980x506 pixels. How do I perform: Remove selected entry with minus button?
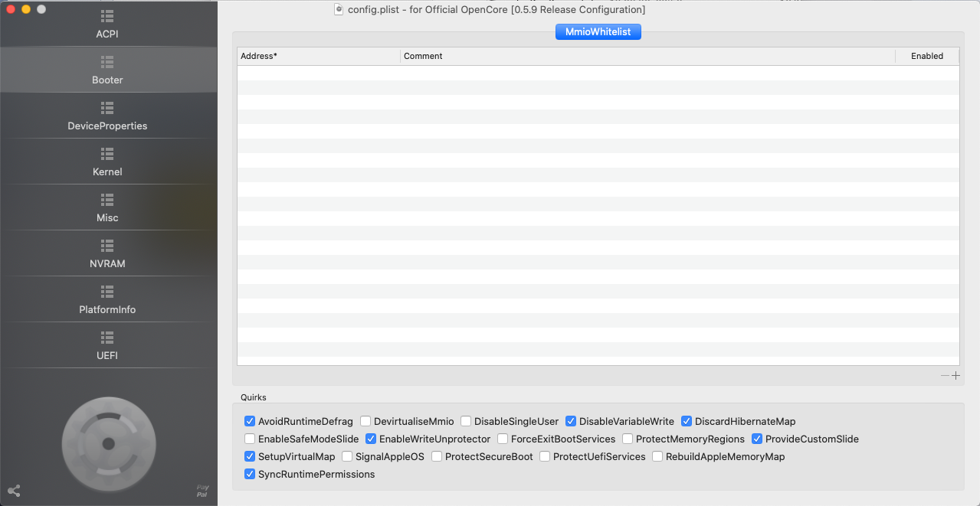pos(946,375)
